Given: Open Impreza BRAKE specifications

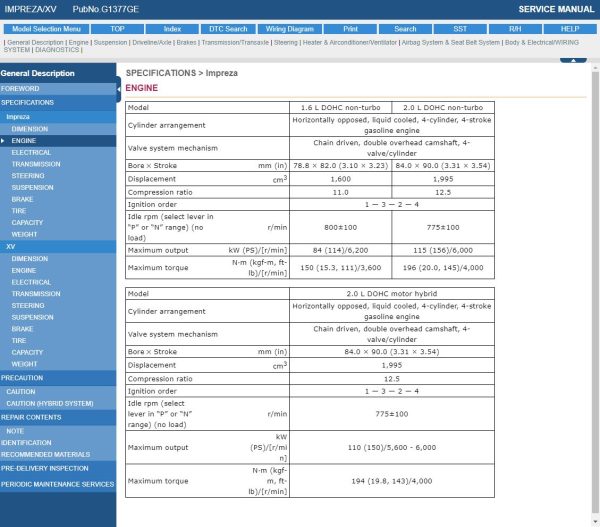Looking at the screenshot, I should [x=58, y=199].
